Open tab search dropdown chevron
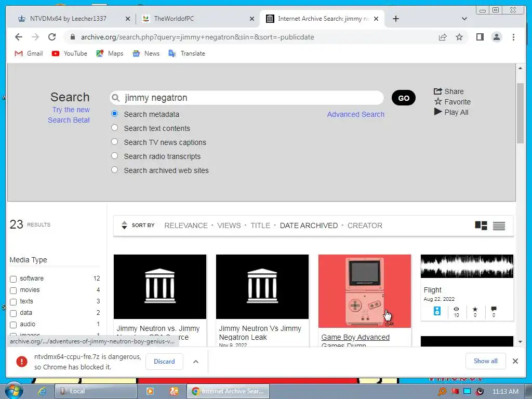Image resolution: width=532 pixels, height=399 pixels. 464,19
